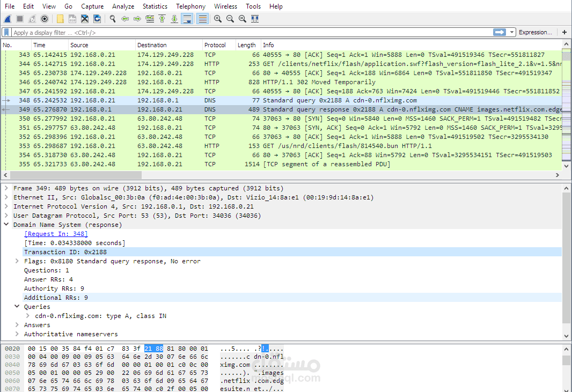572x392 pixels.
Task: Find a packet with the magnifier icon
Action: coord(113,19)
